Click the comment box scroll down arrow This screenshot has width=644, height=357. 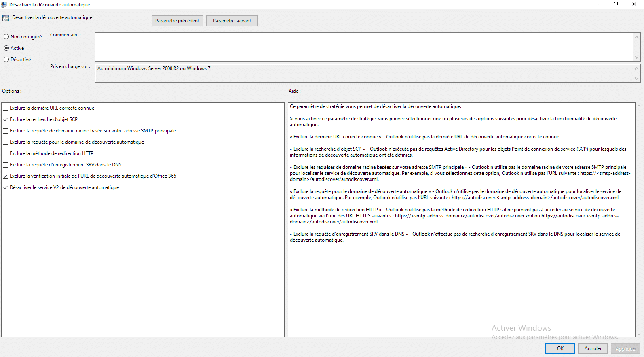tap(636, 57)
